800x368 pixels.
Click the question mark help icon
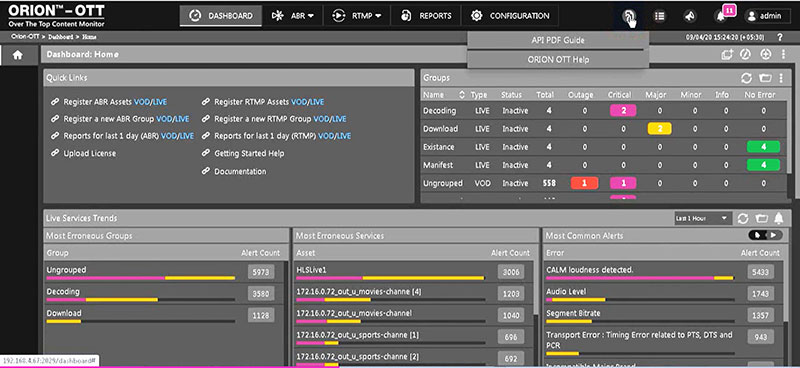click(x=780, y=37)
